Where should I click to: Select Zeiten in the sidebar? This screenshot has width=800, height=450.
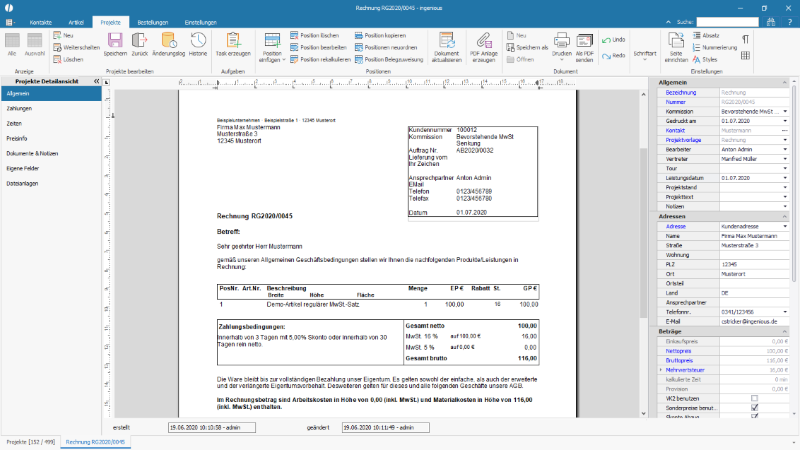pyautogui.click(x=51, y=123)
